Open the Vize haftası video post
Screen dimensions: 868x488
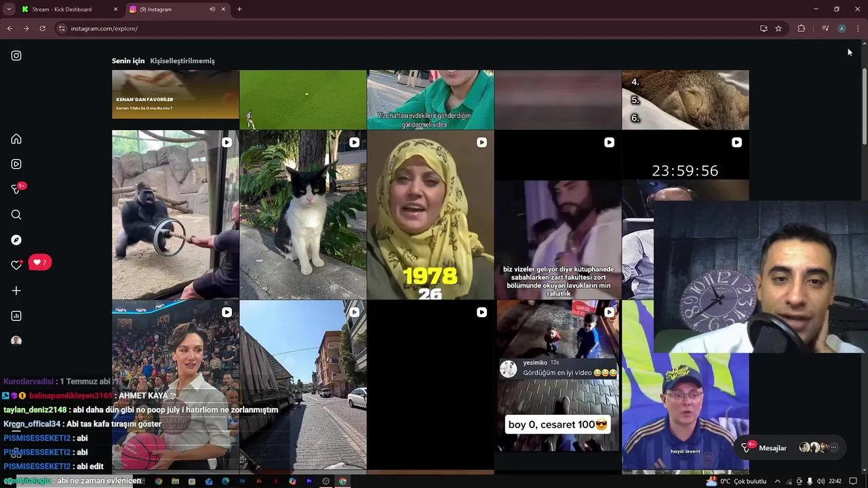pos(430,100)
